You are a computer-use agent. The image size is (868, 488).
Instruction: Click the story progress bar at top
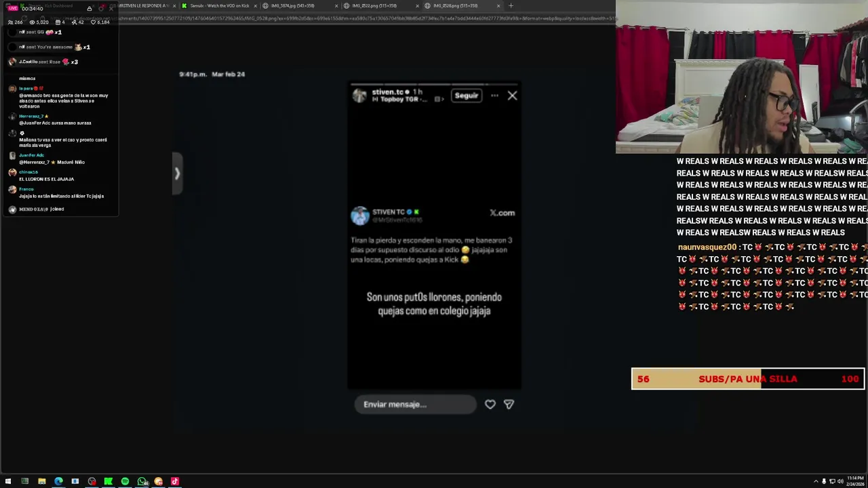[x=435, y=85]
